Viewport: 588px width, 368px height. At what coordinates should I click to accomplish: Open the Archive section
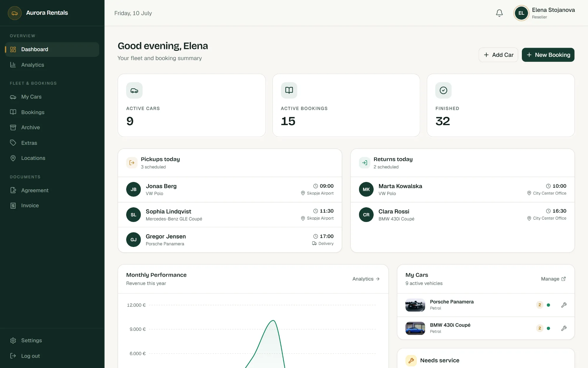(52, 127)
